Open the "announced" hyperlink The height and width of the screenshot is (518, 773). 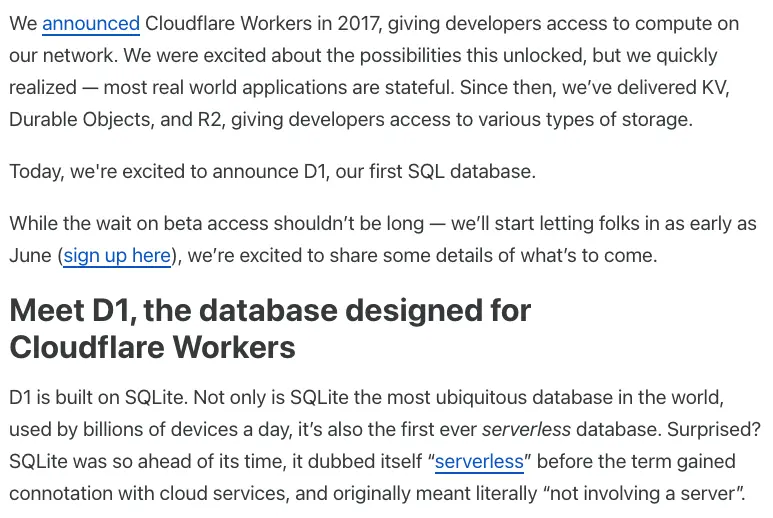tap(90, 23)
